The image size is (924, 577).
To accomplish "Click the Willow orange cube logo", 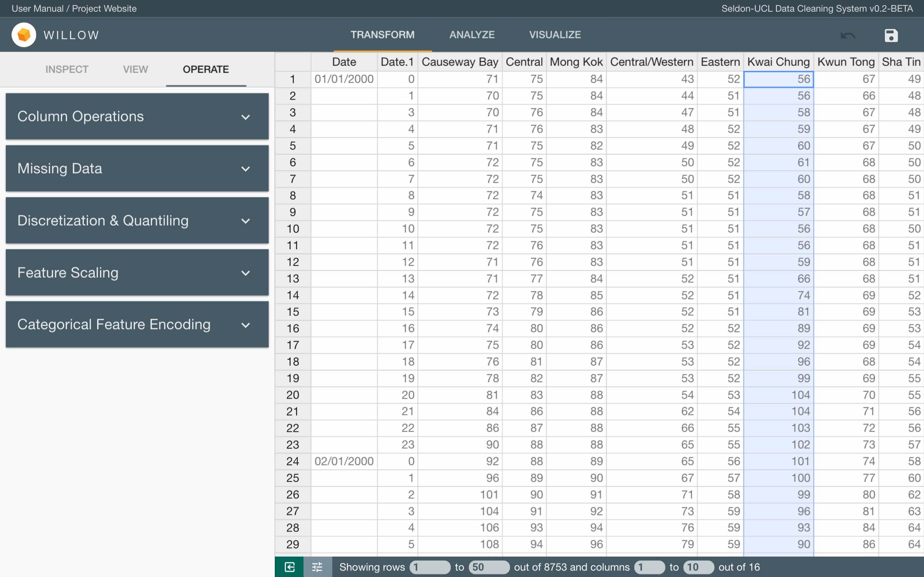I will point(24,35).
